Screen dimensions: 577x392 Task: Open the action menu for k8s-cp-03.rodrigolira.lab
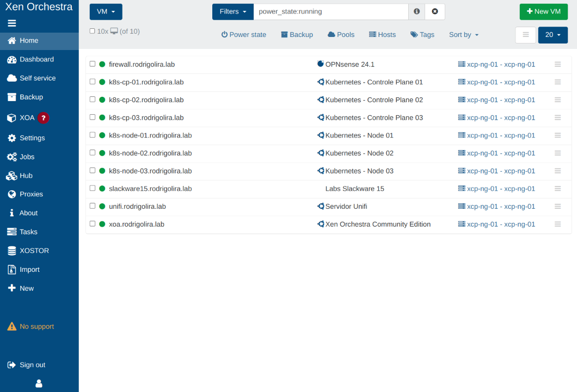pyautogui.click(x=557, y=117)
